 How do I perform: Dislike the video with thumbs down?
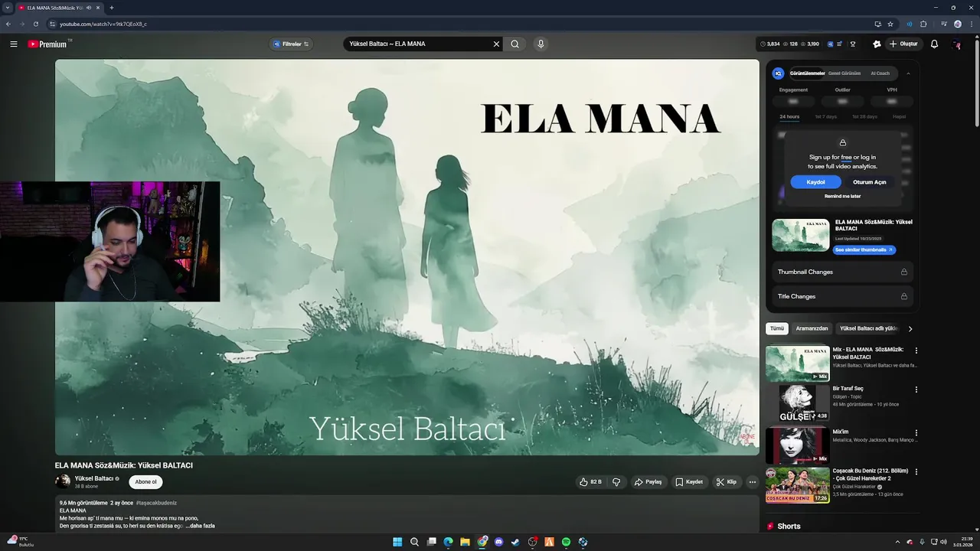616,482
